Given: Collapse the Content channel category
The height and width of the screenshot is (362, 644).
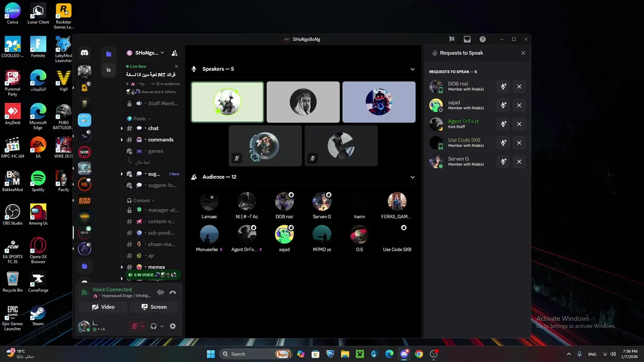Looking at the screenshot, I should pos(141,201).
